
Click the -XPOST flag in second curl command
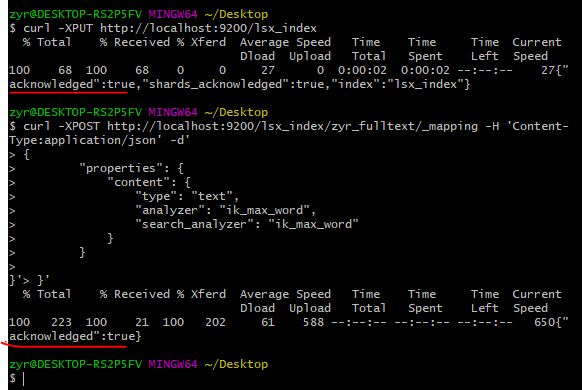pyautogui.click(x=79, y=126)
